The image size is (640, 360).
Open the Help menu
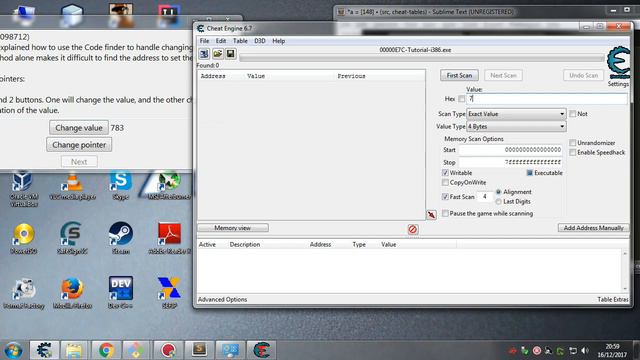click(278, 41)
